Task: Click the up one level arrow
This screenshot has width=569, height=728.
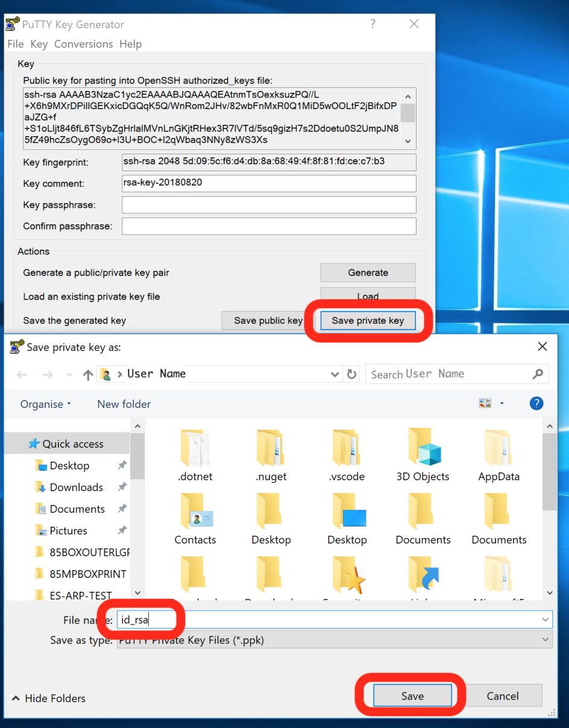Action: [88, 374]
